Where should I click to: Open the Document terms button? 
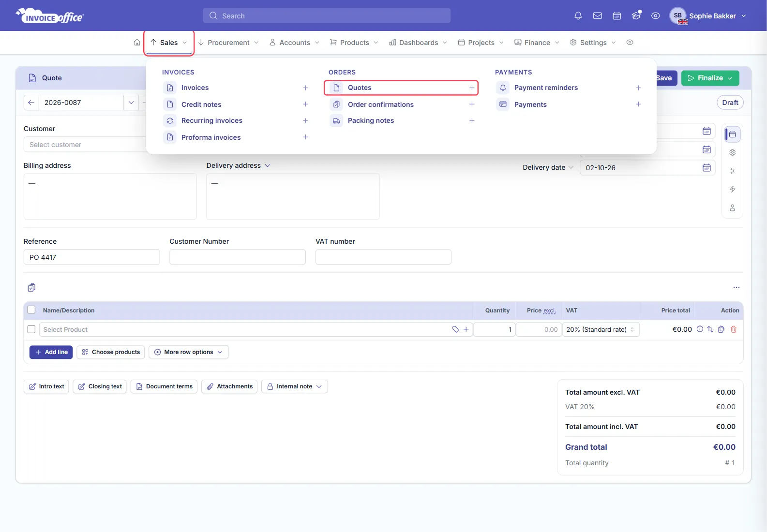pyautogui.click(x=164, y=386)
